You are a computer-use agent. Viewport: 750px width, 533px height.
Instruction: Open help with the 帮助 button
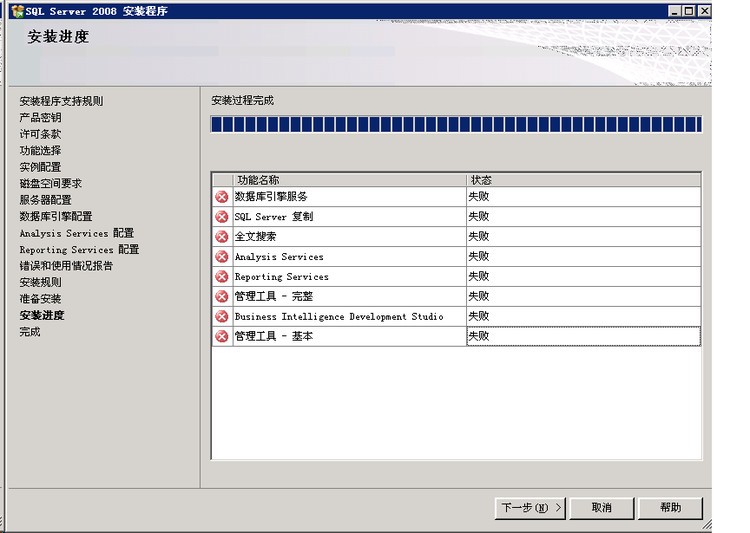pos(671,508)
